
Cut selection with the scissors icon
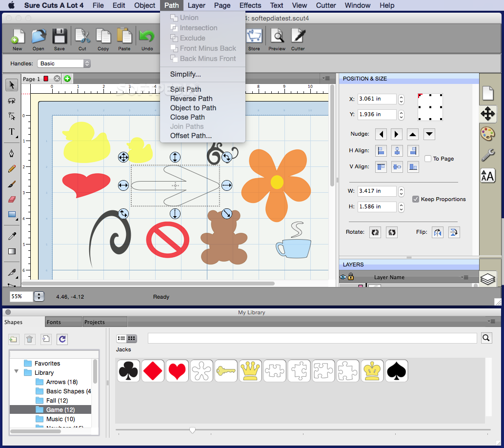pyautogui.click(x=82, y=36)
